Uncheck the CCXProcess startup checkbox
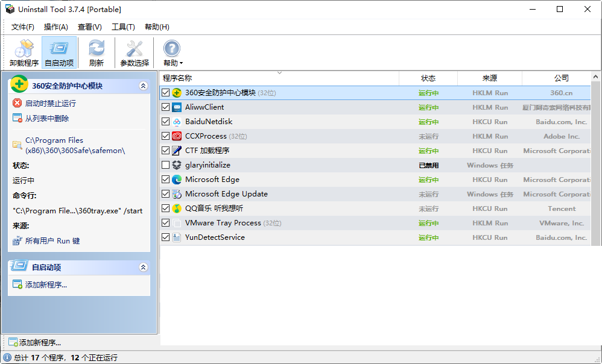 pos(165,136)
